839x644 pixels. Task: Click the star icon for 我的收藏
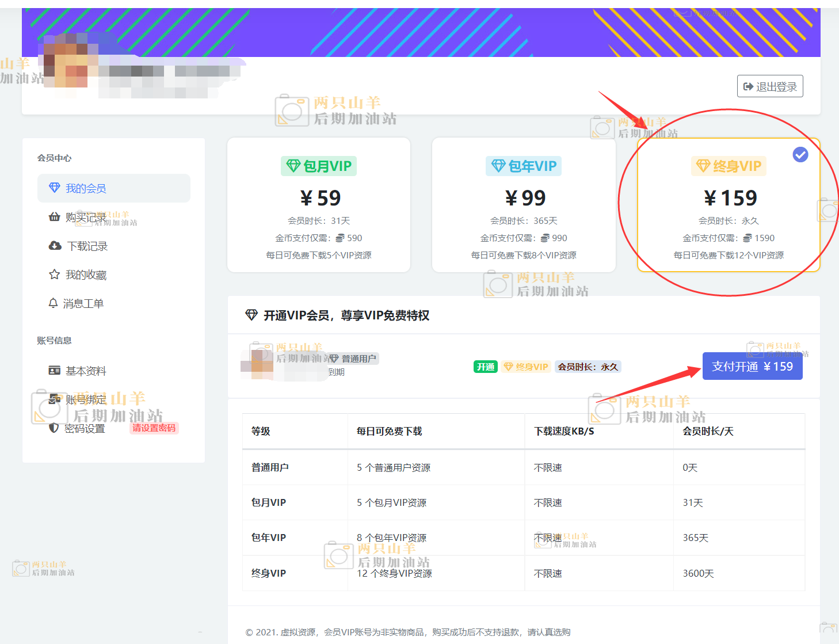[55, 275]
